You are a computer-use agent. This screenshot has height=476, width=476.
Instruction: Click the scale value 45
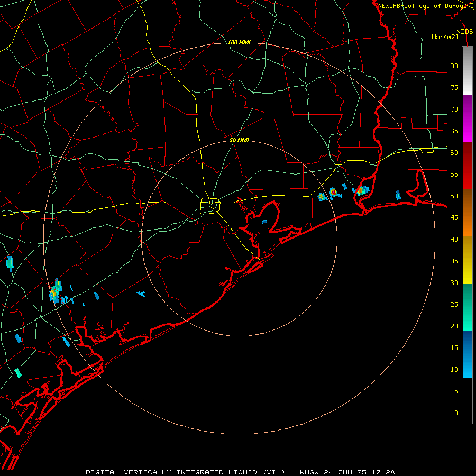click(x=454, y=218)
